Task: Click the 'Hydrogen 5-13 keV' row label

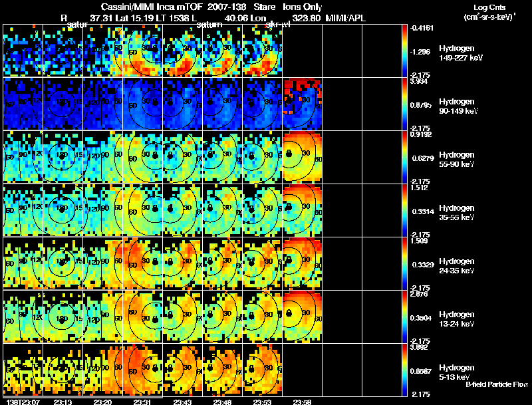Action: pos(457,372)
